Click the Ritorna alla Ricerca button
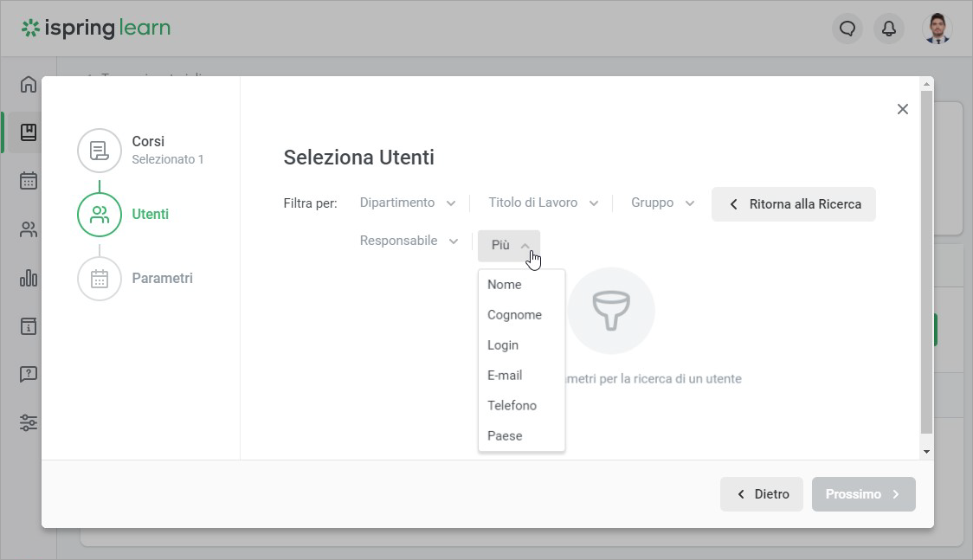Image resolution: width=973 pixels, height=560 pixels. 794,204
